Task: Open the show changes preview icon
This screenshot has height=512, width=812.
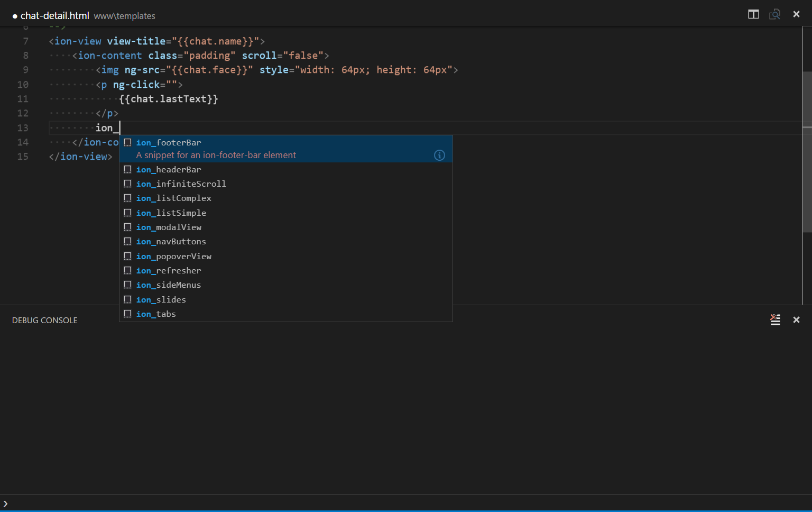Action: 774,14
